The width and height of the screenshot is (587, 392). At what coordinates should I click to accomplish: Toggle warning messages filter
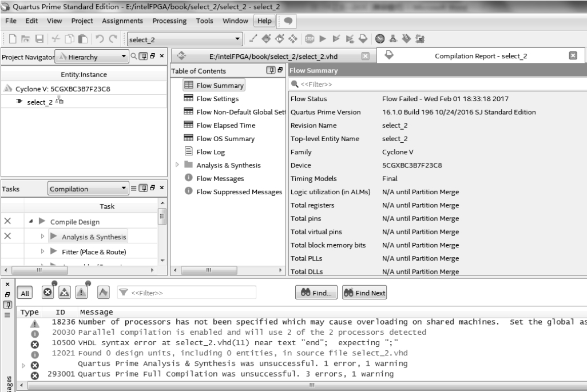[81, 293]
